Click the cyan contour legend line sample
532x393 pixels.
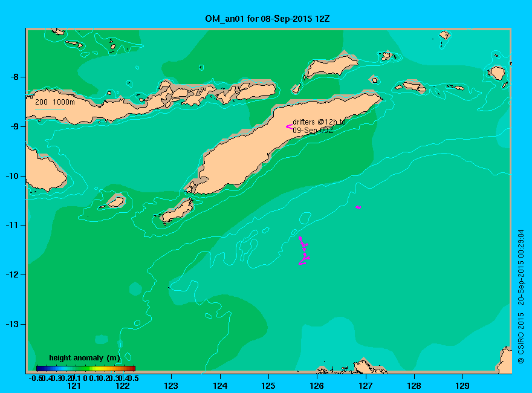click(50, 109)
